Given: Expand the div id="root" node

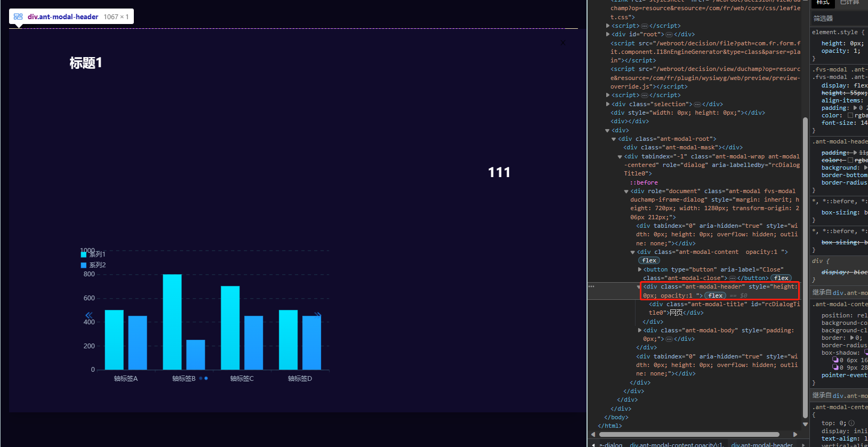Looking at the screenshot, I should click(x=608, y=34).
